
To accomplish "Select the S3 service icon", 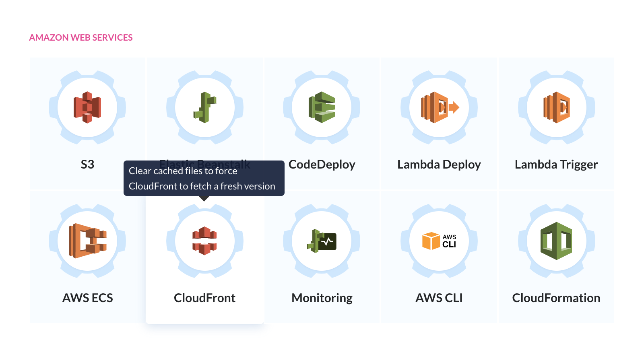I will 87,107.
